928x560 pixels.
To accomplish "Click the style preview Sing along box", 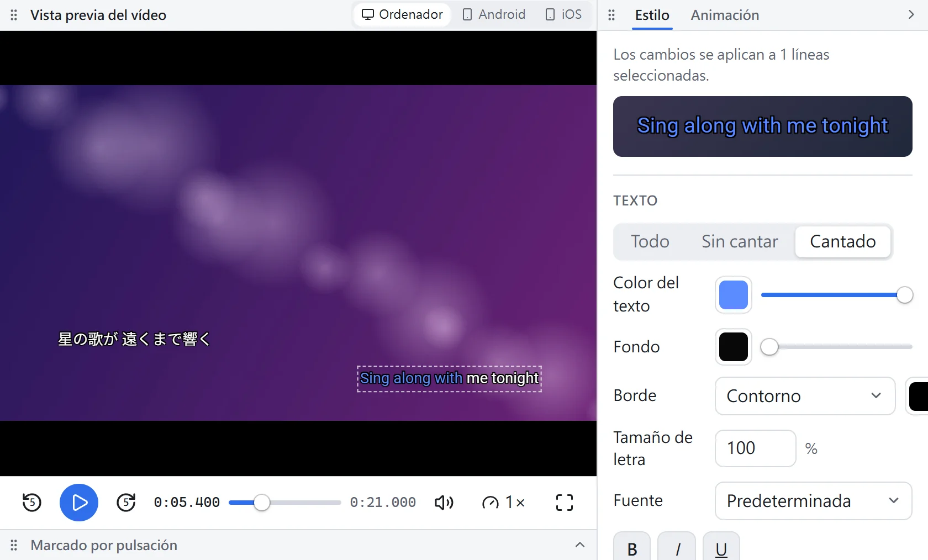I will point(762,126).
